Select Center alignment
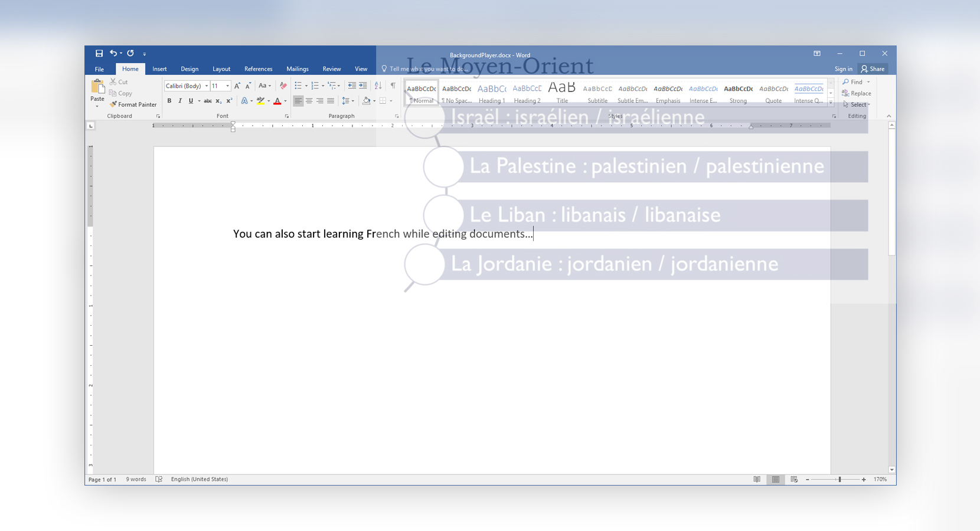Image resolution: width=980 pixels, height=531 pixels. click(309, 101)
